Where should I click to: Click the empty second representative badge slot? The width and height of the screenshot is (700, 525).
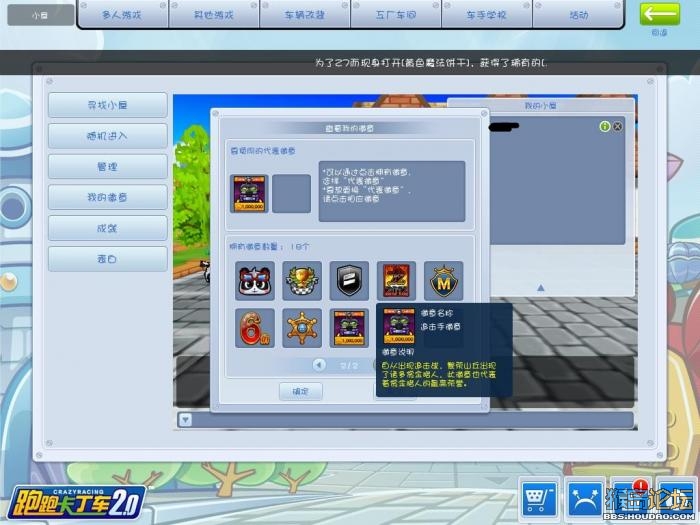pyautogui.click(x=292, y=193)
